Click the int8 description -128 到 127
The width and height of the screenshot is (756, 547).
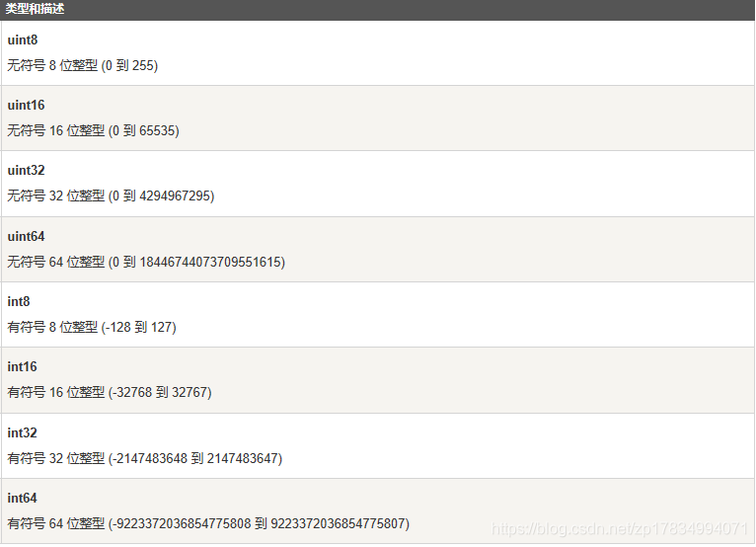(139, 327)
